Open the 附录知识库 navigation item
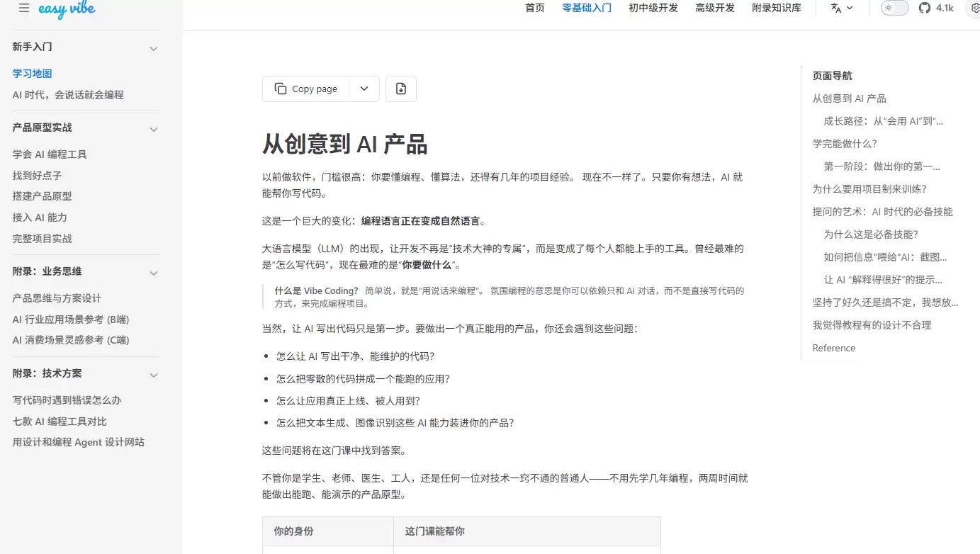The image size is (980, 554). coord(777,8)
